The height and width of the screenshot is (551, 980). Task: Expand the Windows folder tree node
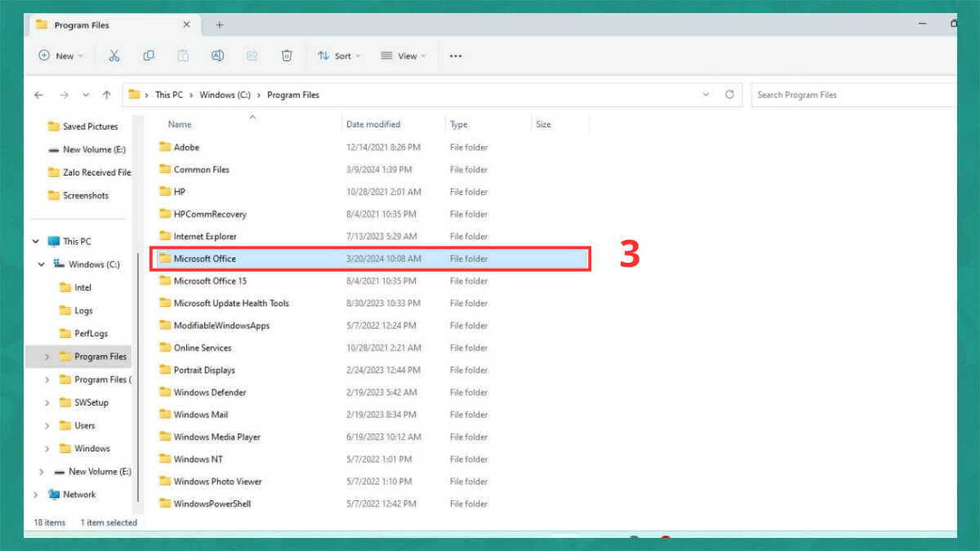pos(47,448)
